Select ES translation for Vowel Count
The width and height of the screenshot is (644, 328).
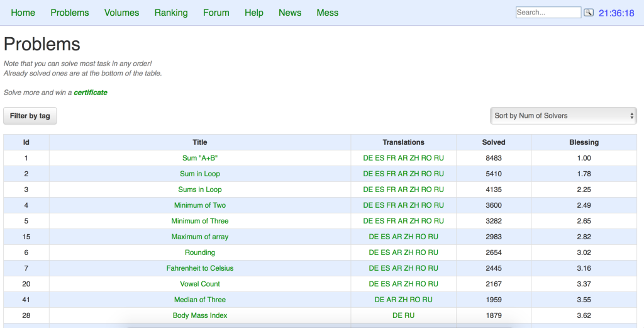[386, 283]
